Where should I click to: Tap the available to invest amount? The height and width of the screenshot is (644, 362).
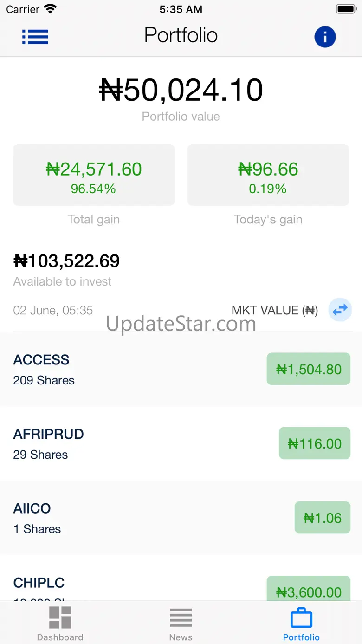coord(66,261)
